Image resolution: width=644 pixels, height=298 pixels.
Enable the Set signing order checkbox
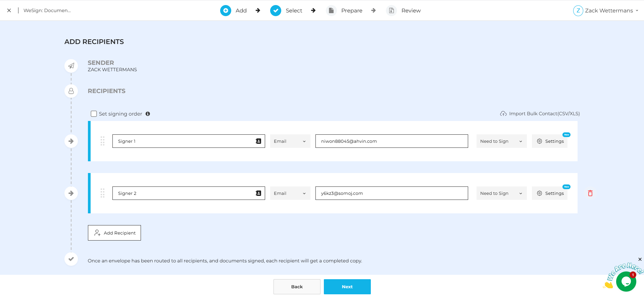point(94,114)
